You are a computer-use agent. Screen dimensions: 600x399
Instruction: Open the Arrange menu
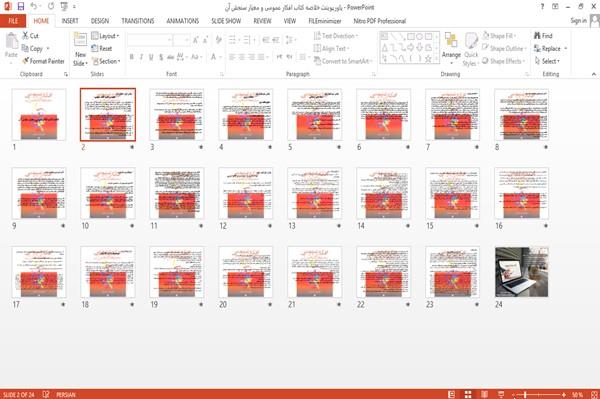[451, 48]
